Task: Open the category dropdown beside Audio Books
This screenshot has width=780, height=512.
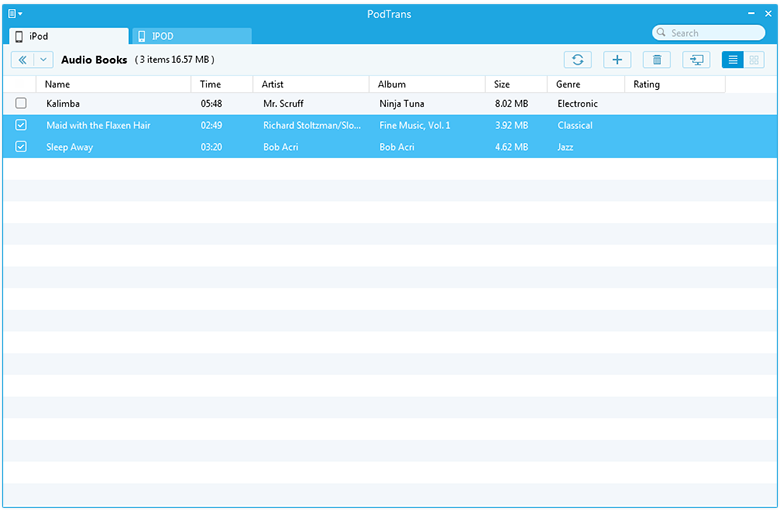Action: coord(43,60)
